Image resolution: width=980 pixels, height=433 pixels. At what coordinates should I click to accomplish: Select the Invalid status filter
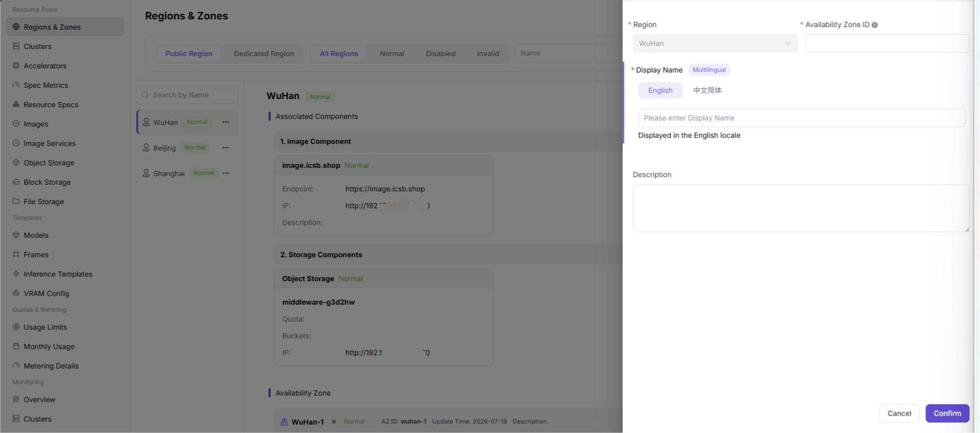pyautogui.click(x=488, y=54)
